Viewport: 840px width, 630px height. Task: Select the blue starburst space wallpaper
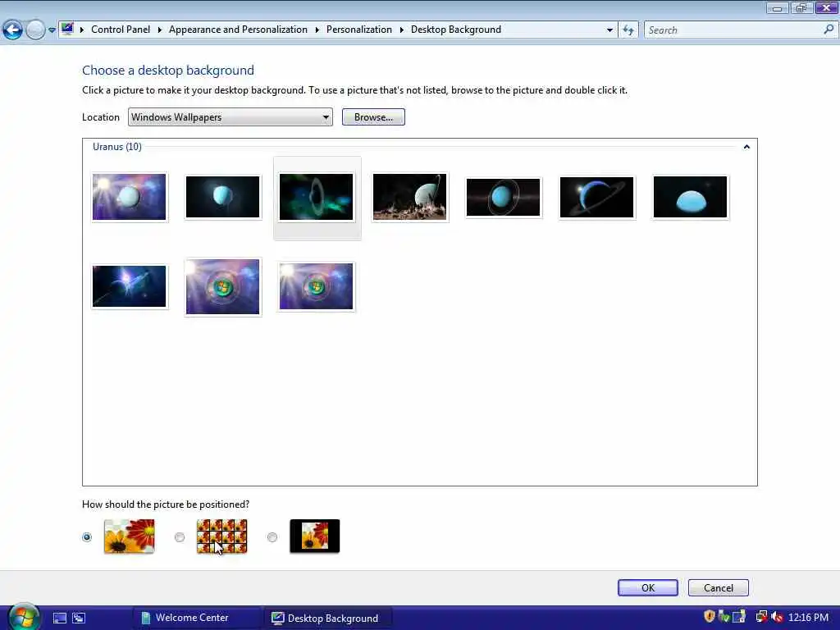pyautogui.click(x=129, y=286)
